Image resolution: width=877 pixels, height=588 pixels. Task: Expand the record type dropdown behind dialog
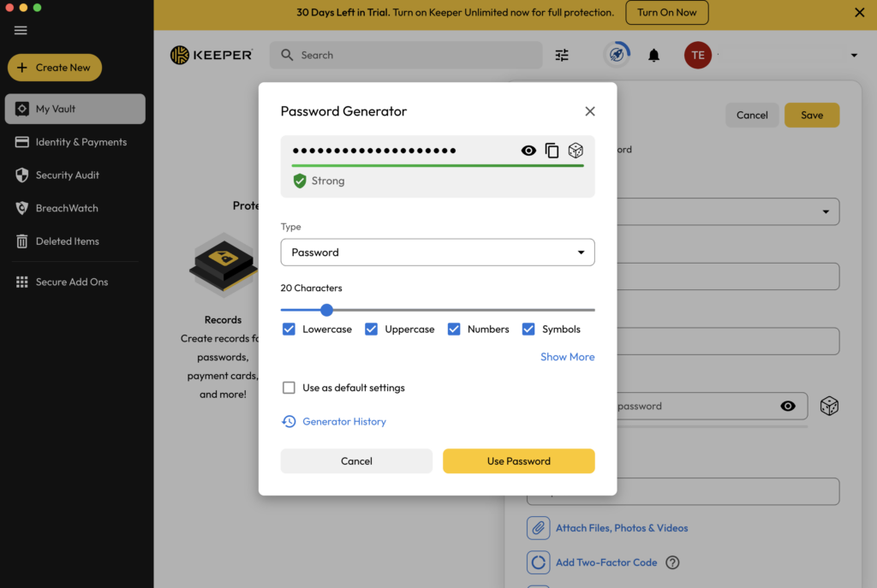[826, 212]
